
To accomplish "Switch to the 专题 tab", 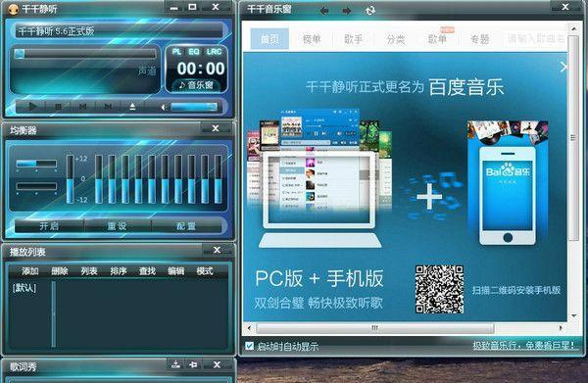I will [x=479, y=38].
